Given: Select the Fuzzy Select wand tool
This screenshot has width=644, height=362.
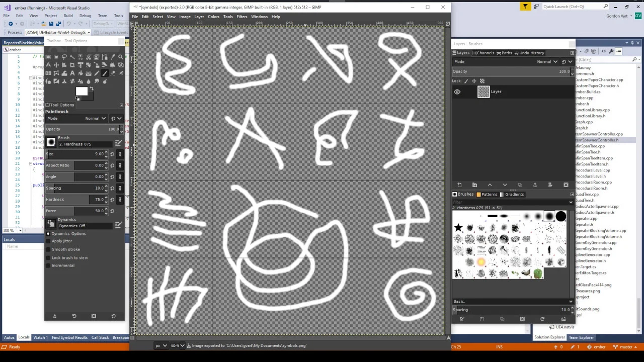Looking at the screenshot, I should coord(72,57).
